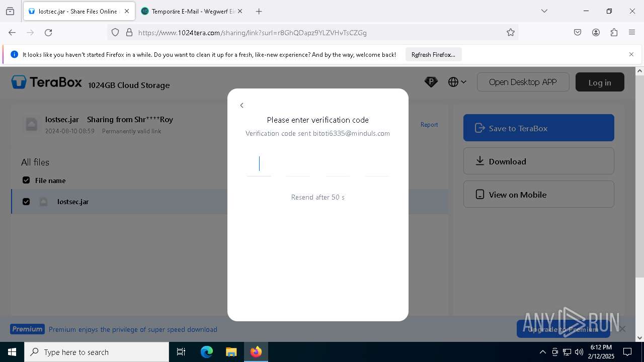Open the Windows Start menu

[x=12, y=352]
